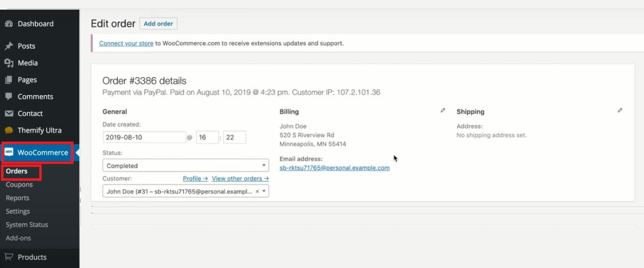Click the Contact envelope icon
This screenshot has width=644, height=268.
pos(9,114)
